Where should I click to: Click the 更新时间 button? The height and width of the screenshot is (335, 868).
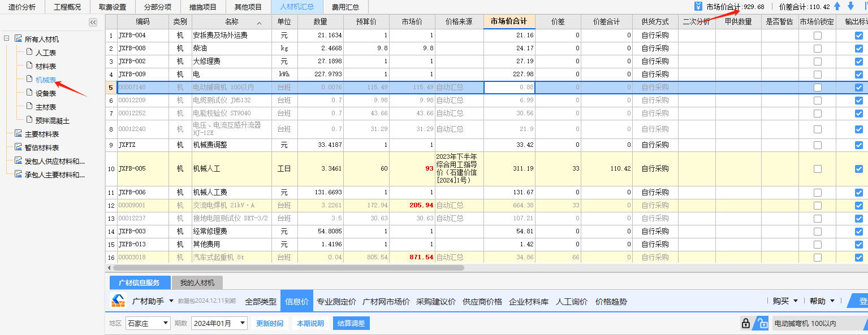270,323
